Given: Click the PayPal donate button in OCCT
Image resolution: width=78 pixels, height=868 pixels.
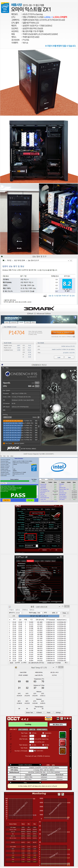Looking at the screenshot, I should tap(48, 718).
